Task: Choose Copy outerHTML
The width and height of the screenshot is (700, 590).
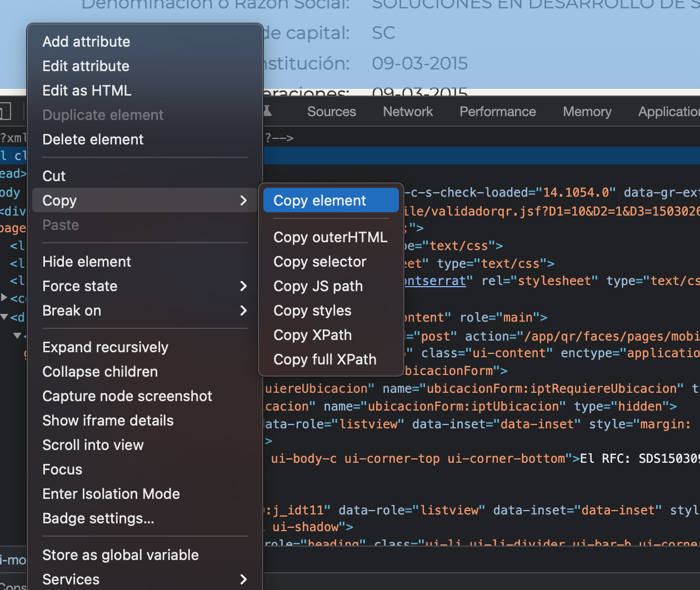Action: pos(331,237)
